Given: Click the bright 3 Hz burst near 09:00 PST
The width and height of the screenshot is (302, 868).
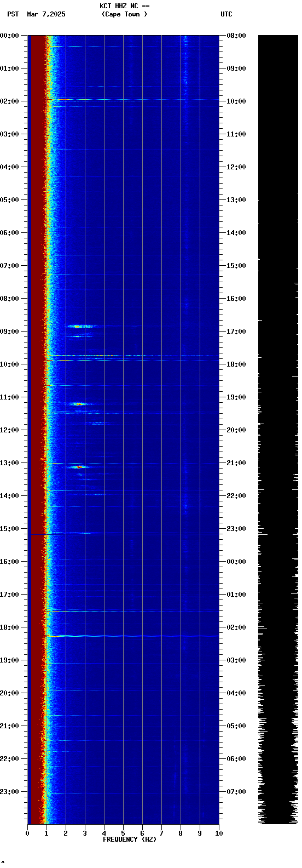Looking at the screenshot, I should click(x=80, y=326).
